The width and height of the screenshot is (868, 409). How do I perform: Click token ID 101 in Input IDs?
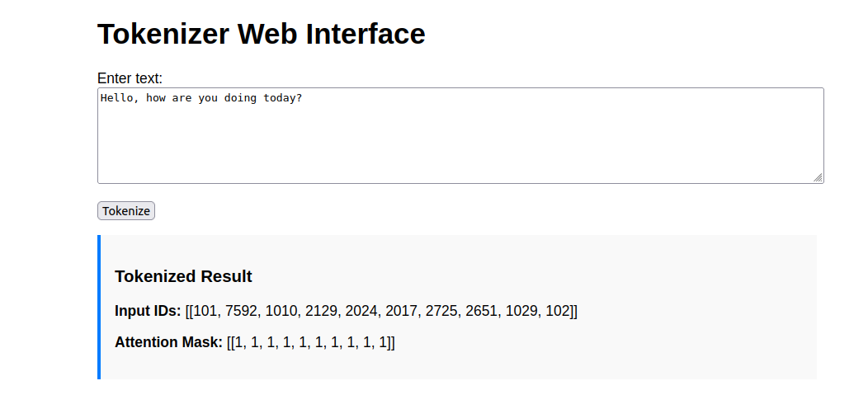click(205, 311)
